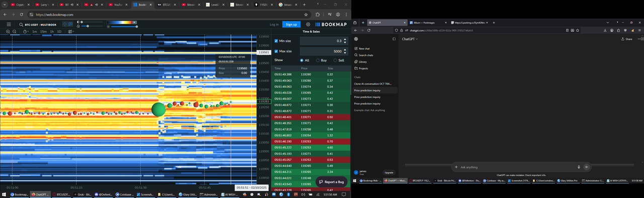Open Clone AI conversation OCT TRA chat
644x198 pixels.
pyautogui.click(x=373, y=84)
